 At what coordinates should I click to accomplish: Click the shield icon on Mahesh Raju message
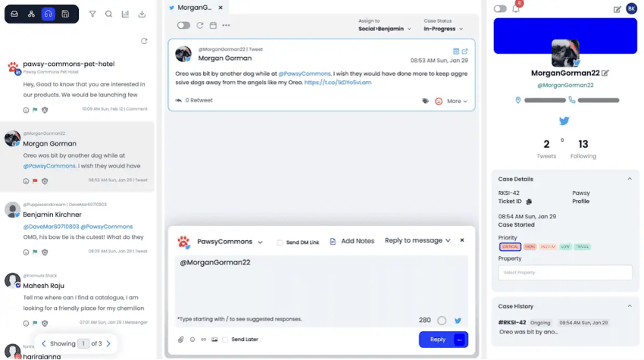tap(45, 324)
